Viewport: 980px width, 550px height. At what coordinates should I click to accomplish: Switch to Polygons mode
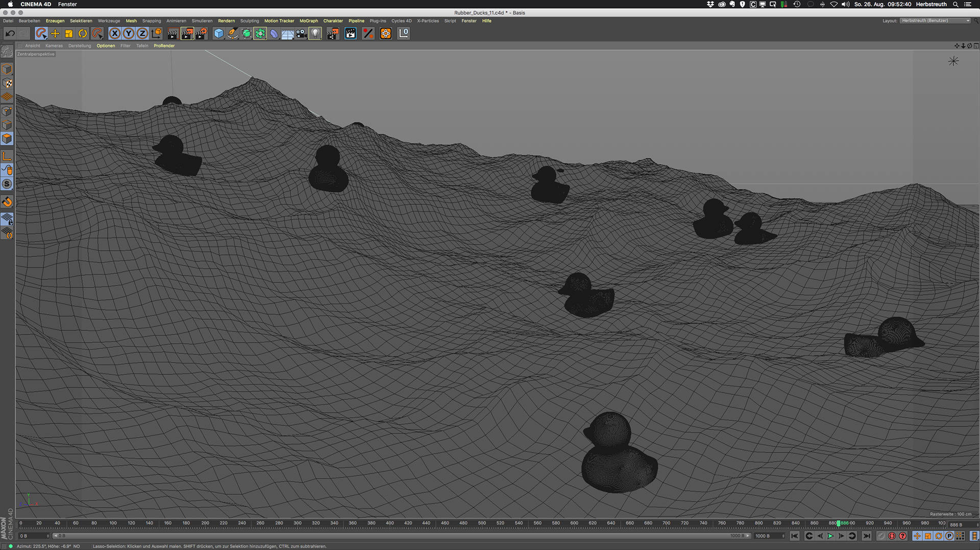tap(7, 139)
